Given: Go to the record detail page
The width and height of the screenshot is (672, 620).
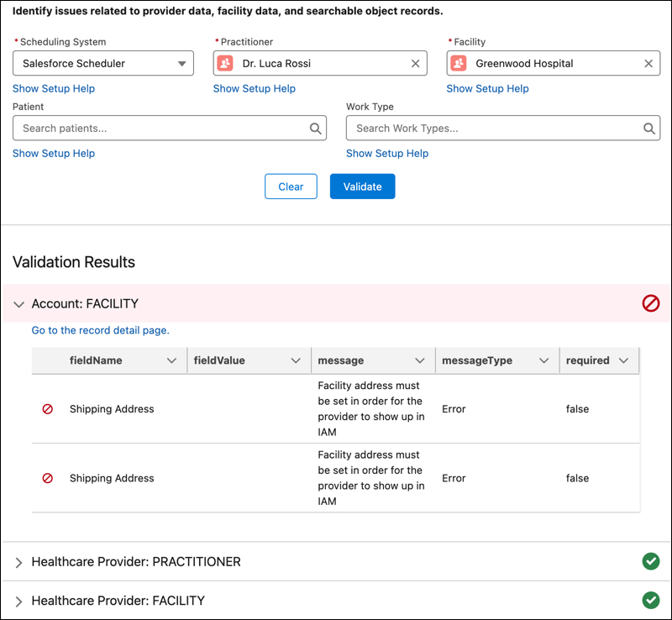Looking at the screenshot, I should (100, 330).
